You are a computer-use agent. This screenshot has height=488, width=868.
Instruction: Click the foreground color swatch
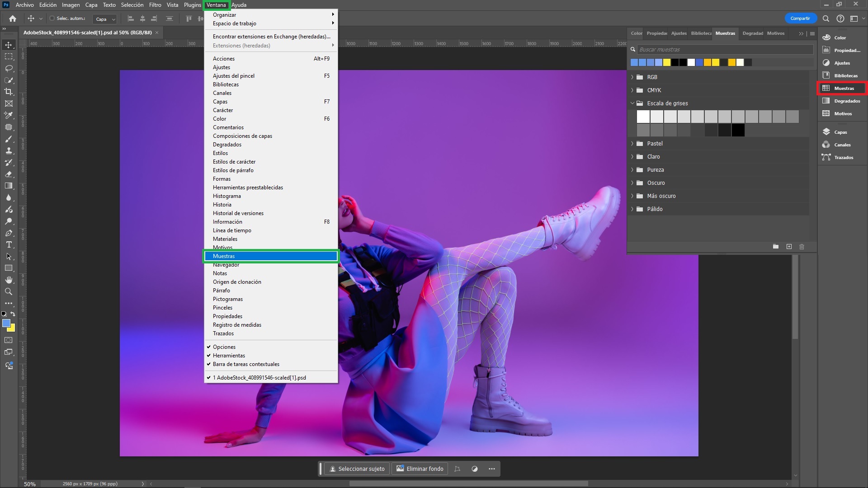pyautogui.click(x=6, y=323)
